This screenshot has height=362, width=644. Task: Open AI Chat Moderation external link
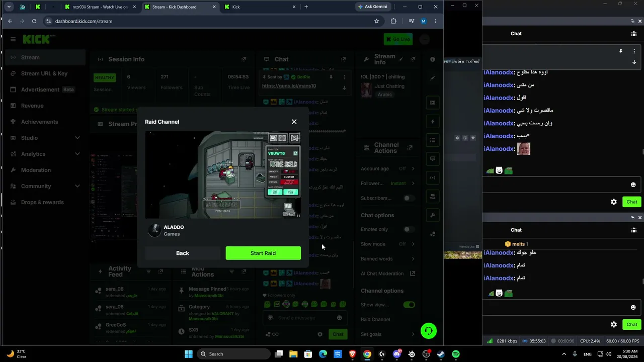point(413,274)
